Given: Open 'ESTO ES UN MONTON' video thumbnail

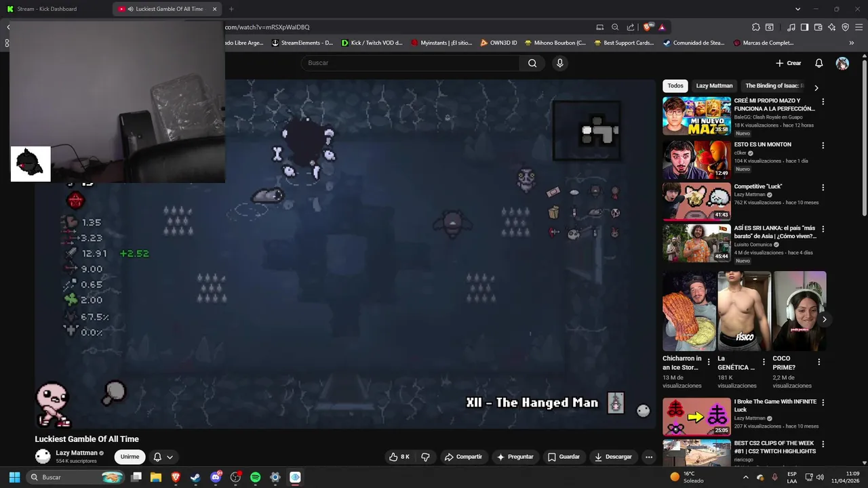Looking at the screenshot, I should coord(696,159).
